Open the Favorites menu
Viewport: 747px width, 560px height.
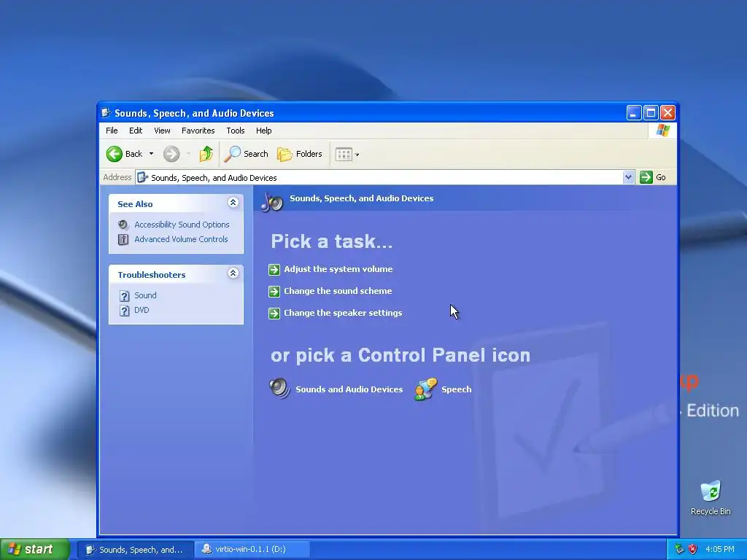tap(198, 131)
